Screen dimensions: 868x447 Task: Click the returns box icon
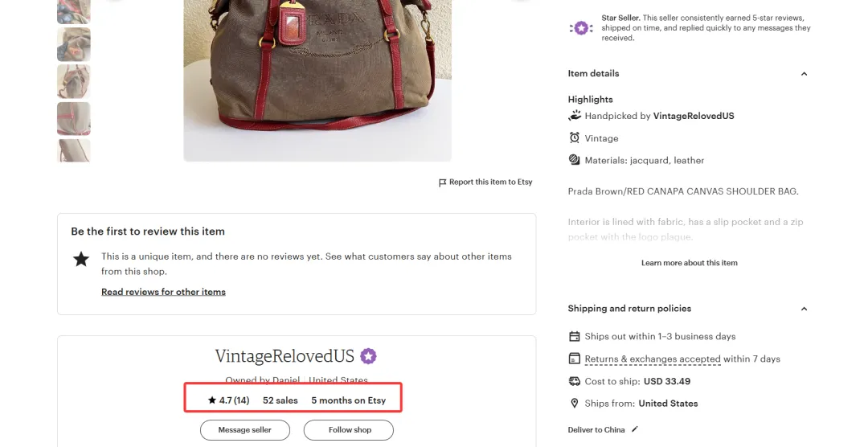click(575, 359)
